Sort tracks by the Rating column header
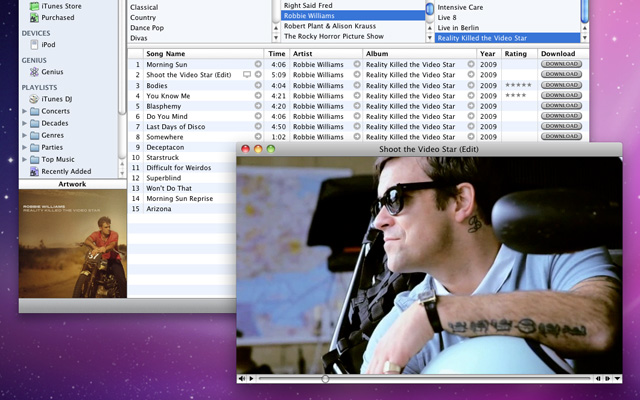 (516, 53)
